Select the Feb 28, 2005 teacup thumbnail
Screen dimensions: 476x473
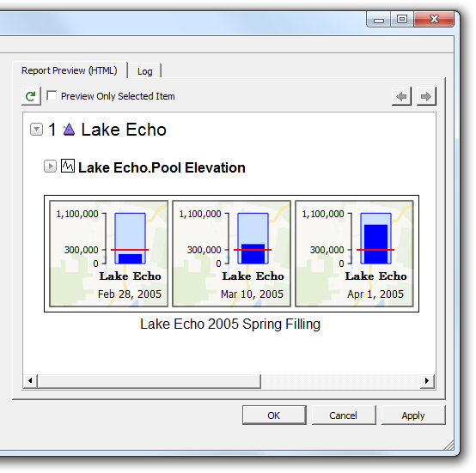tap(108, 253)
